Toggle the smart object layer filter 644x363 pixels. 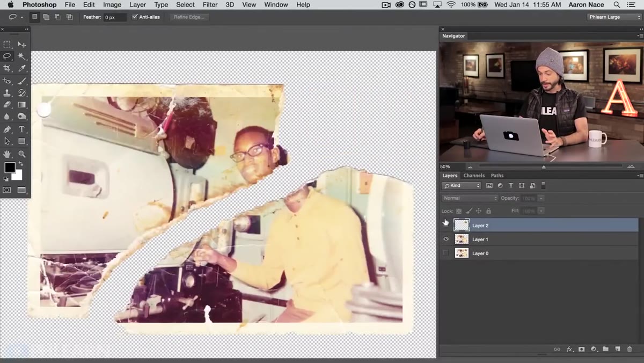click(x=532, y=186)
